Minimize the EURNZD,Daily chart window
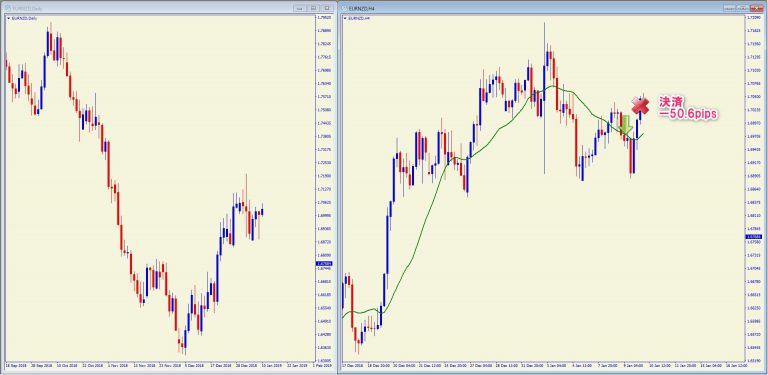Viewport: 768px width, 375px height. 299,8
